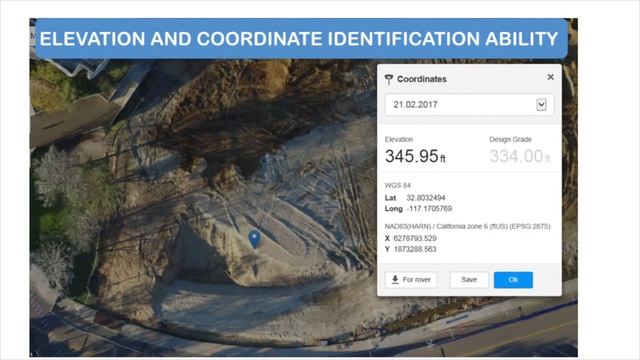Click the blue map pin marker
Image resolution: width=640 pixels, height=360 pixels.
(254, 239)
